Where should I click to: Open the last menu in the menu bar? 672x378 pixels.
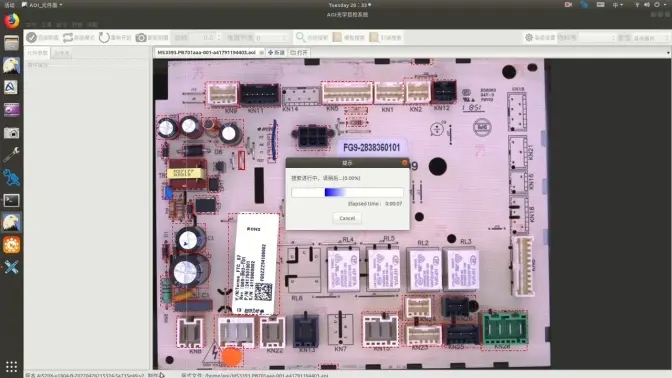click(x=93, y=24)
